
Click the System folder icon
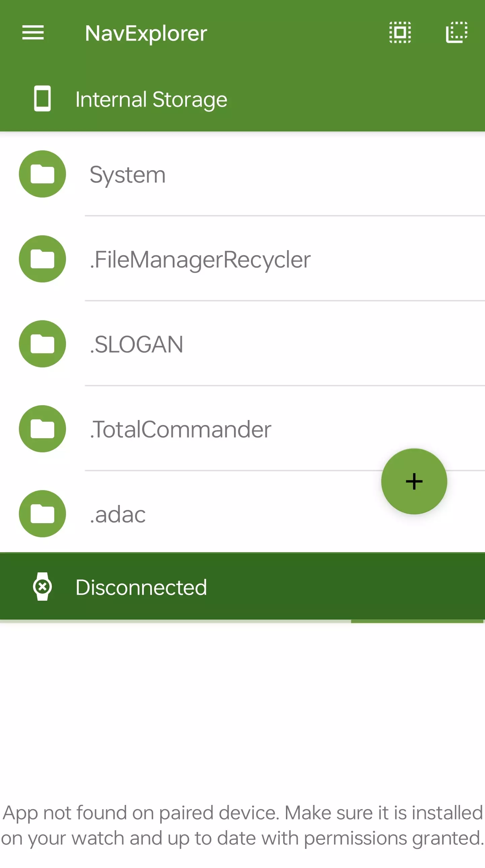pyautogui.click(x=42, y=174)
